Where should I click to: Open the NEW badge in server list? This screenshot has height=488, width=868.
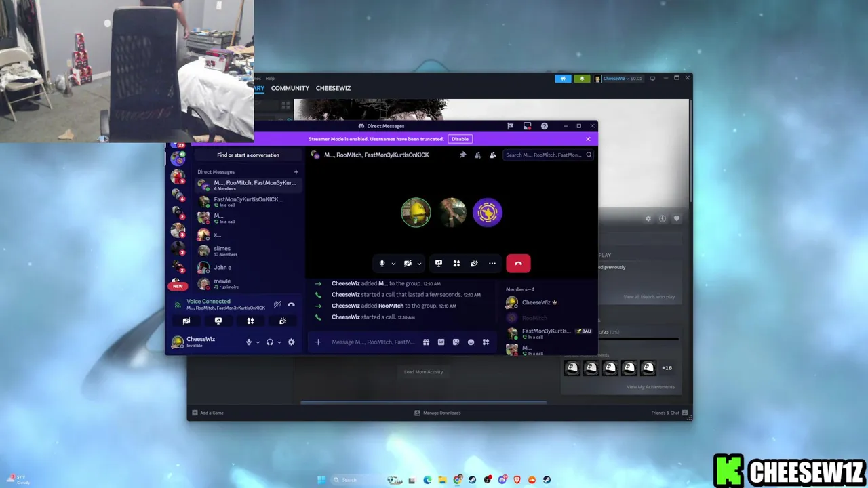click(178, 286)
